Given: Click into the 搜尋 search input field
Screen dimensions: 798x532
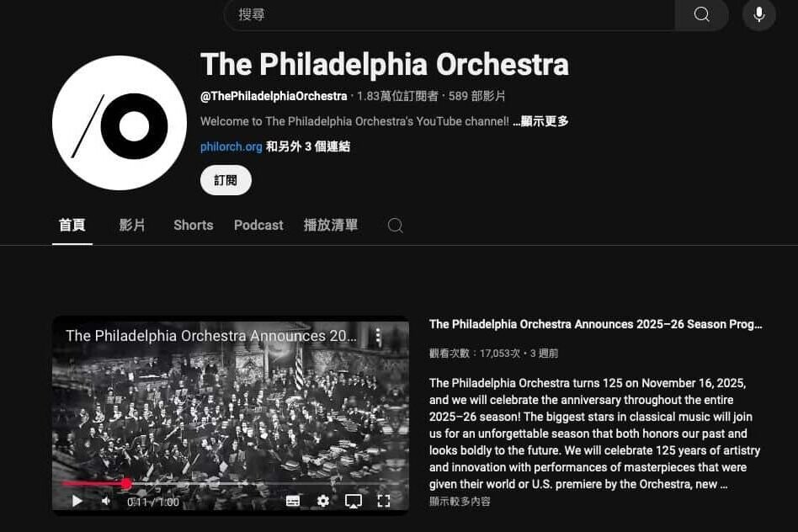Looking at the screenshot, I should [x=450, y=14].
